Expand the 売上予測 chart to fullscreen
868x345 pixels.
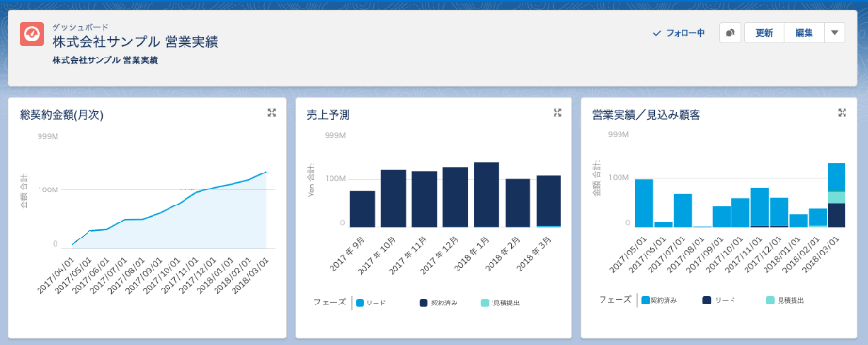click(557, 112)
